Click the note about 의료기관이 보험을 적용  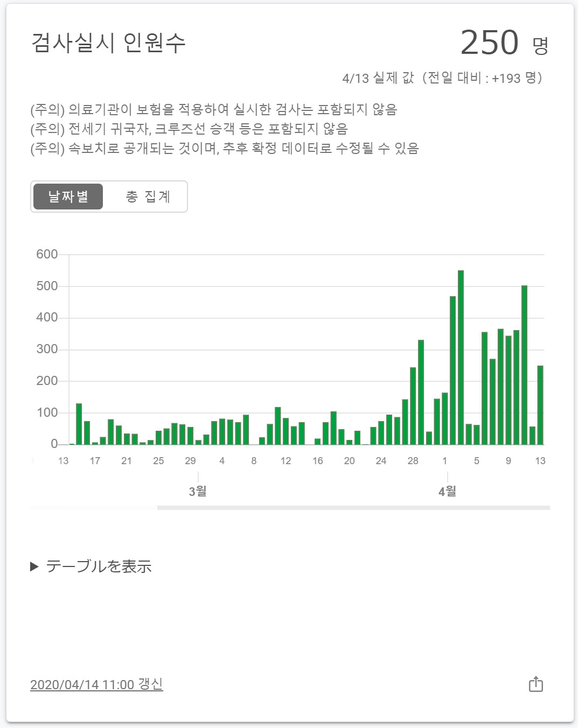214,110
